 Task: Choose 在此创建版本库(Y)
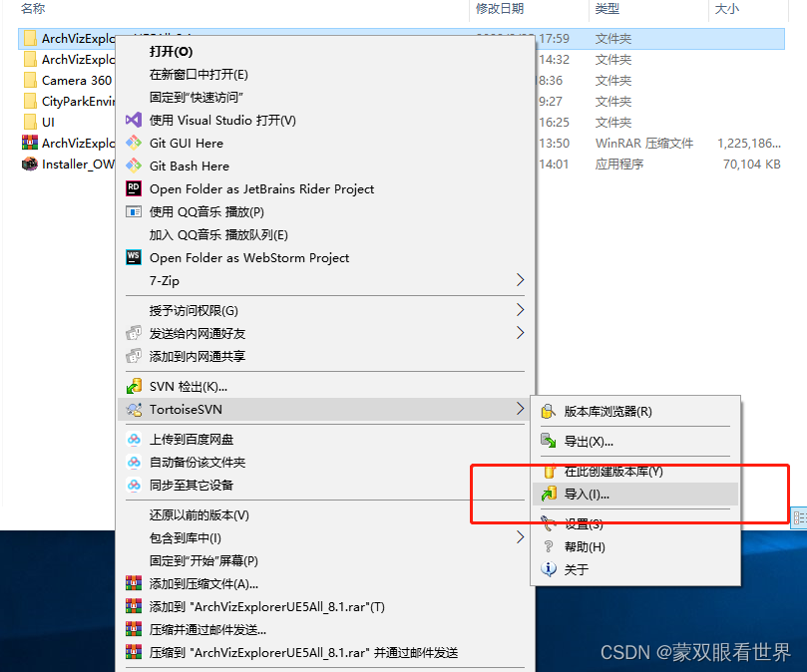[x=613, y=471]
